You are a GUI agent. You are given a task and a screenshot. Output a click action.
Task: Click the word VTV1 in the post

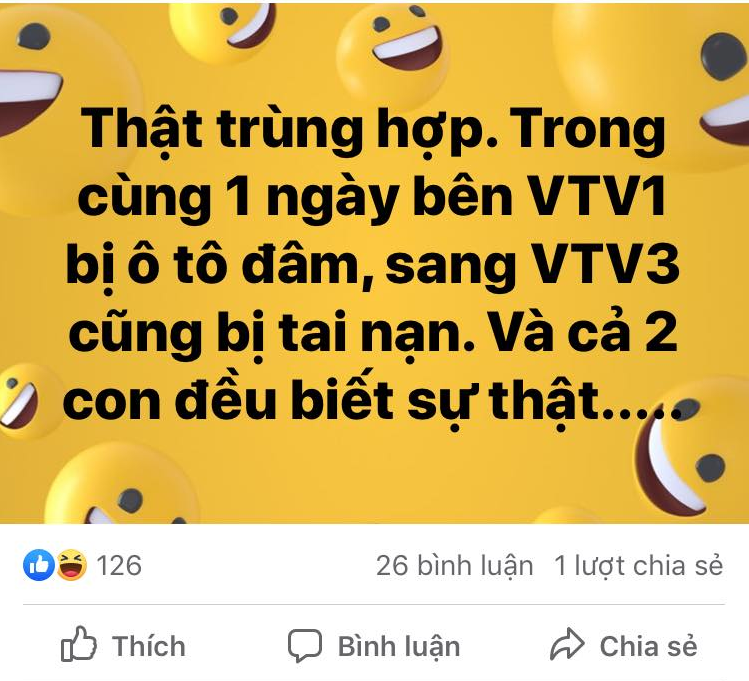(x=598, y=197)
